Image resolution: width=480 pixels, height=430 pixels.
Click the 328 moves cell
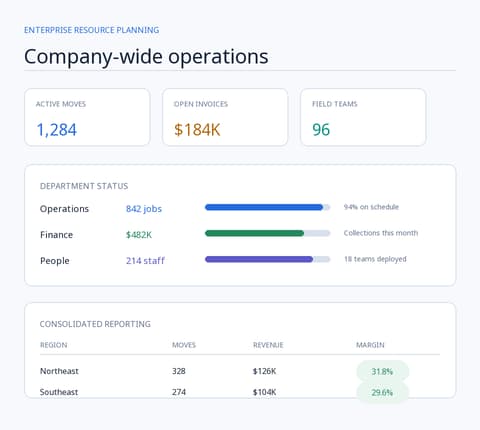(x=179, y=371)
